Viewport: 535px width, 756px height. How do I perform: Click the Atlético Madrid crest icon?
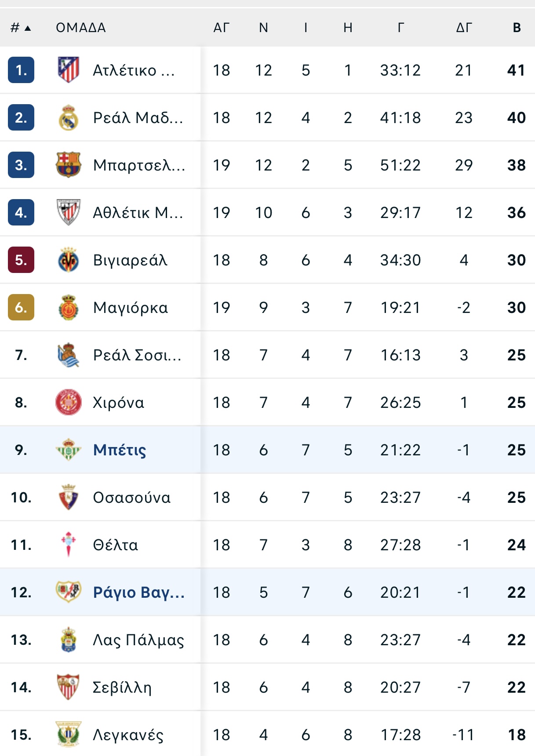point(69,70)
